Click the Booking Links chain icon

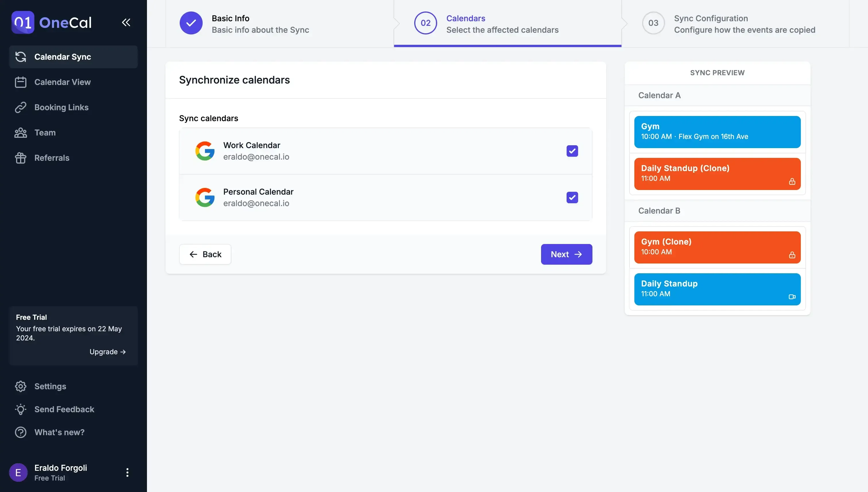[x=21, y=107]
